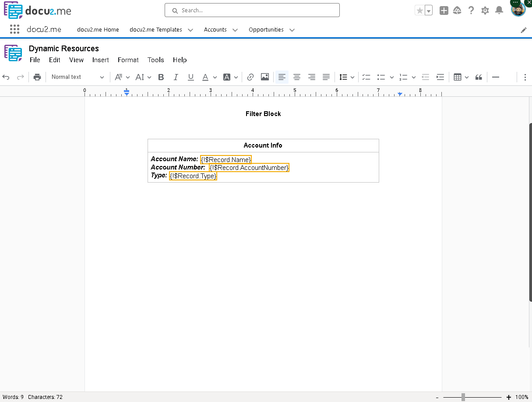Click the {!$Record.AccountNumber} merge field
The height and width of the screenshot is (402, 532).
pyautogui.click(x=249, y=168)
